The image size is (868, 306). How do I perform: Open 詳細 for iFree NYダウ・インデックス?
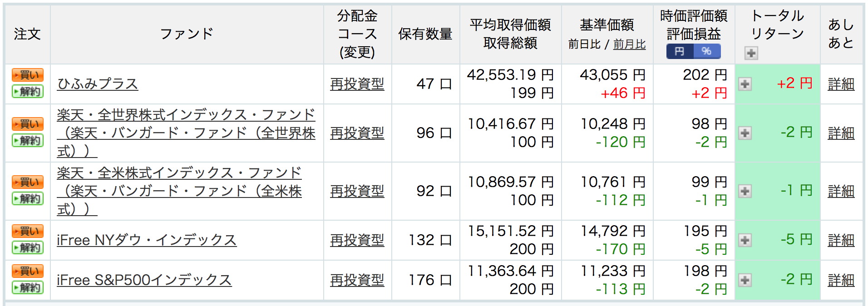[841, 240]
